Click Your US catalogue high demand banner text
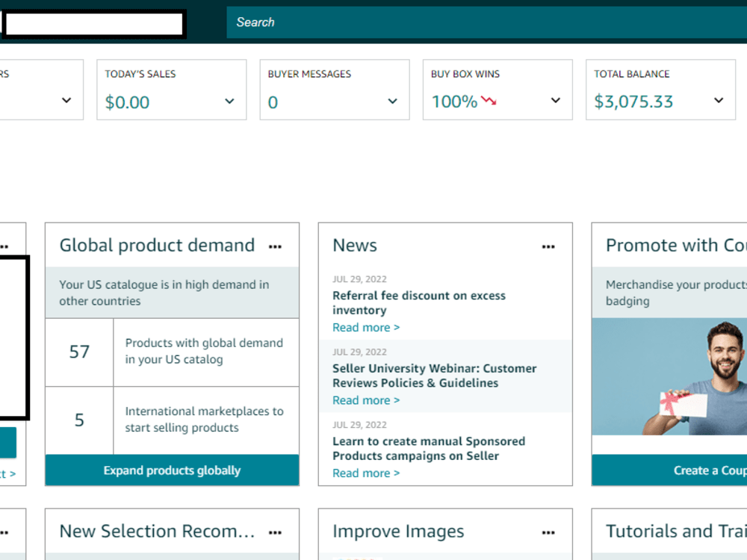Image resolution: width=747 pixels, height=560 pixels. coord(164,293)
